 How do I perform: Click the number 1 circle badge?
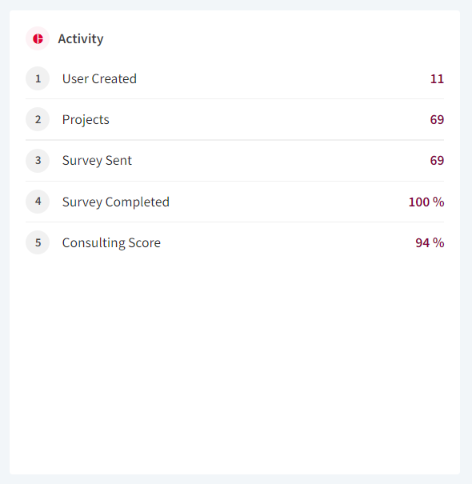point(38,79)
